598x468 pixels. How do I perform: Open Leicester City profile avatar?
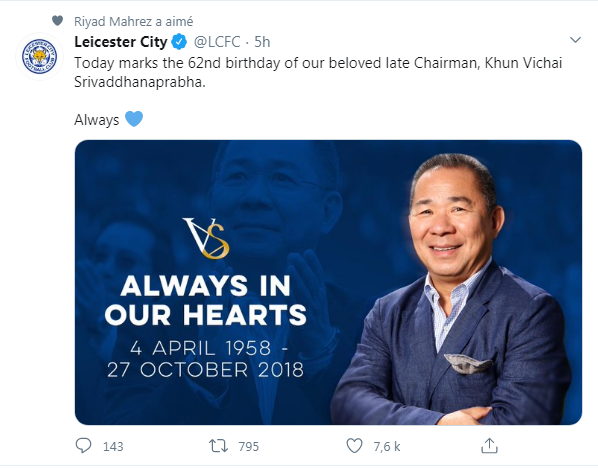39,57
